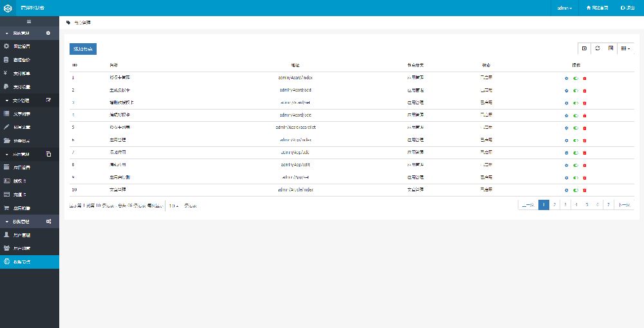Click the blue gear icon in row ID 5

(x=566, y=128)
